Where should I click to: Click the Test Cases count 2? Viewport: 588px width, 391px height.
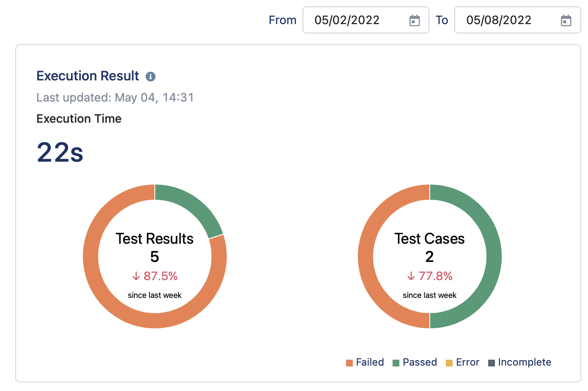click(x=430, y=257)
